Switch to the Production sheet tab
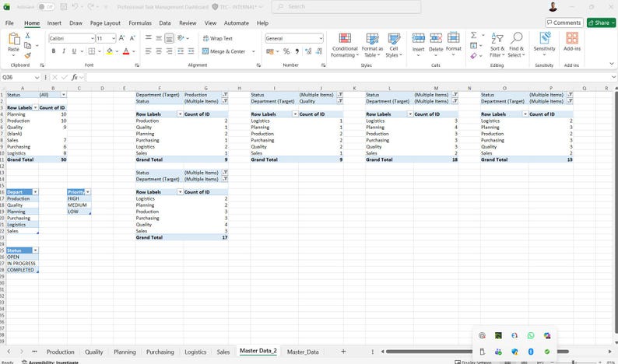 (60, 352)
